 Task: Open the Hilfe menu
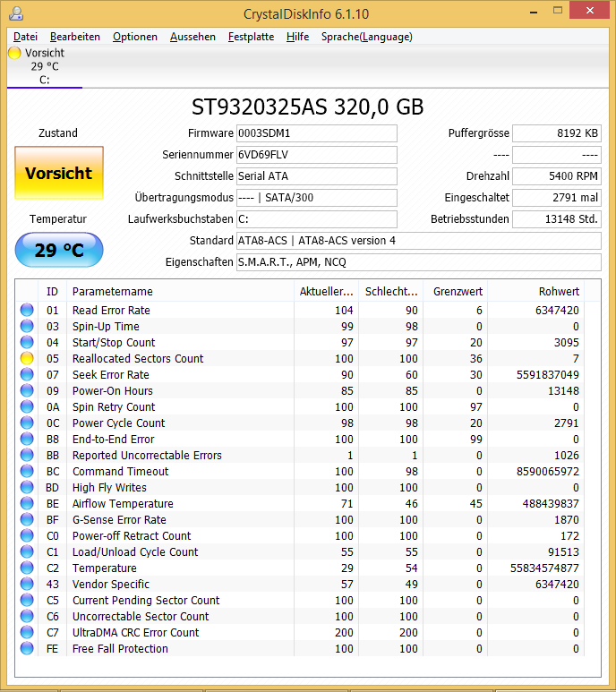point(298,37)
